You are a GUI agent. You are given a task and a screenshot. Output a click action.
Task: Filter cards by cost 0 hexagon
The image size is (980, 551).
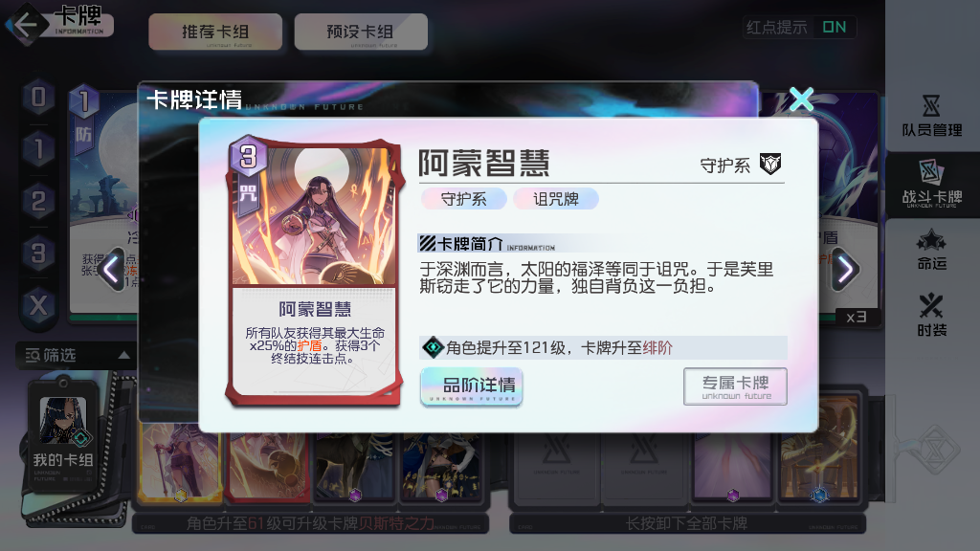tap(38, 98)
